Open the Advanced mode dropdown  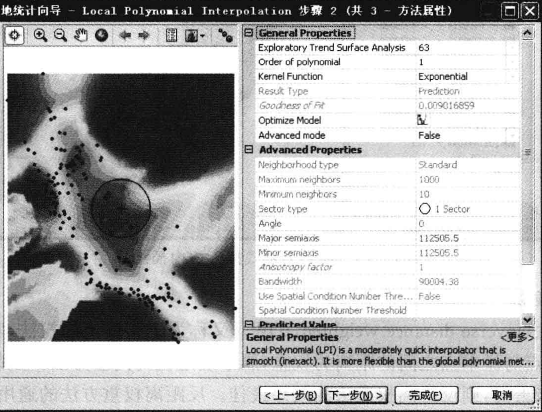point(513,135)
